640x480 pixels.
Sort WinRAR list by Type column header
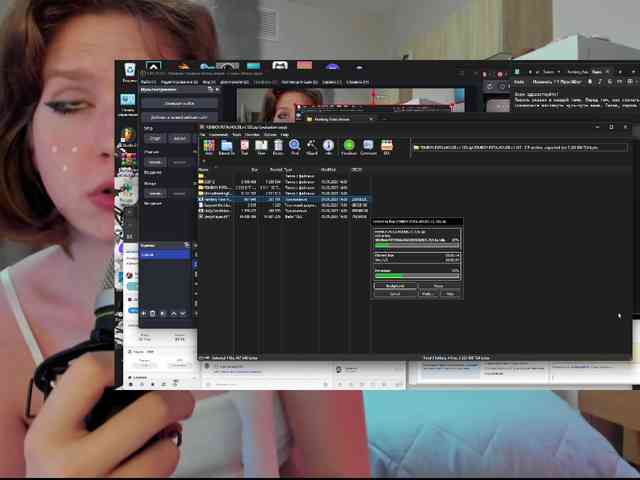point(288,169)
